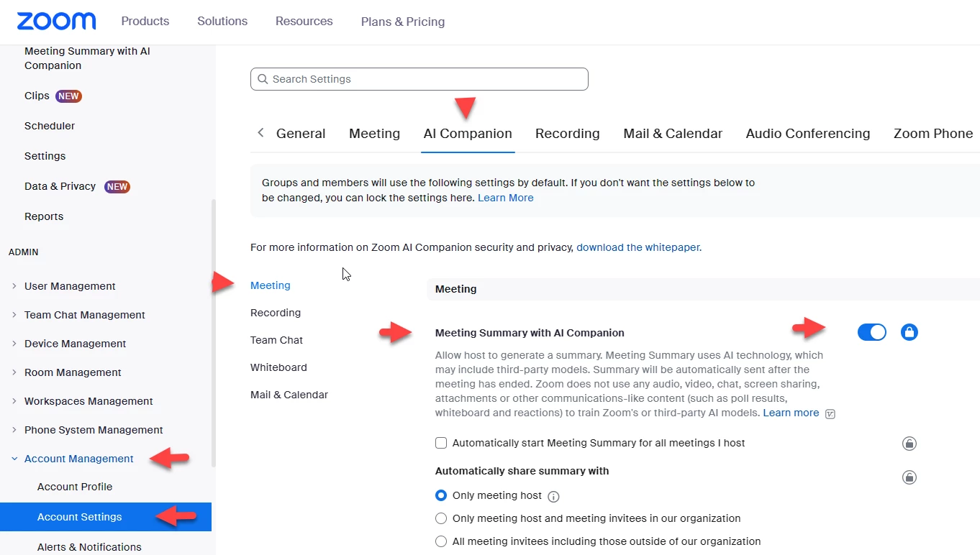The height and width of the screenshot is (555, 980).
Task: Open the Zoom Phone tab
Action: [933, 134]
